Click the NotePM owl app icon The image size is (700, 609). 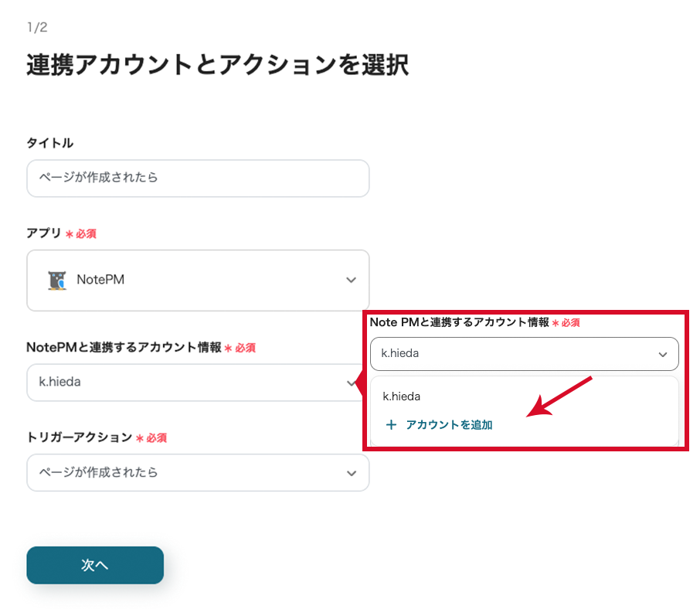point(57,281)
